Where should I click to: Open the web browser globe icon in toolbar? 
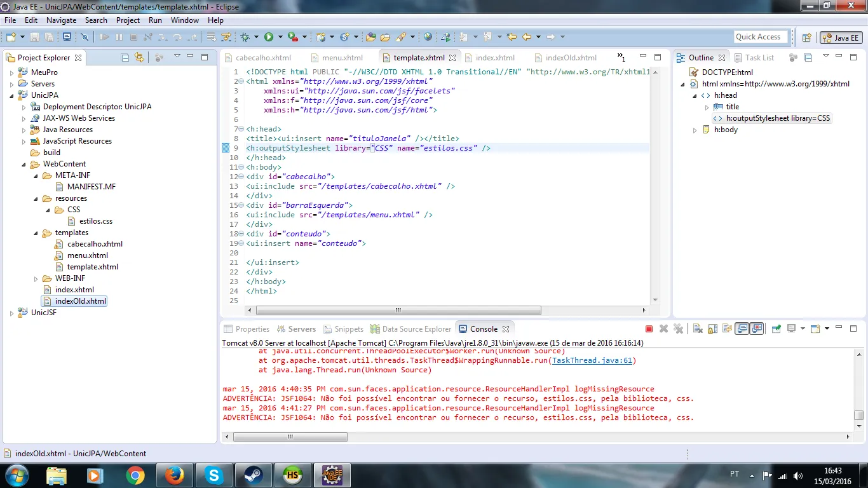coord(428,37)
